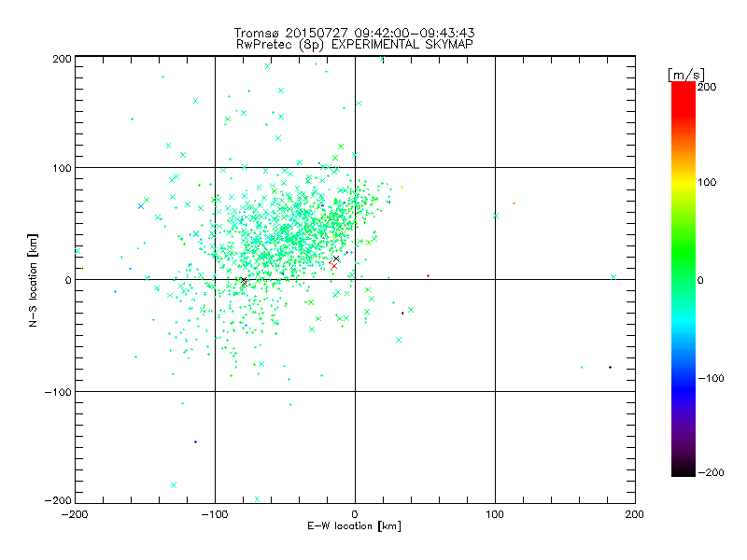Click the isolated red dot east of origin
Viewport: 747px width, 560px height.
429,275
